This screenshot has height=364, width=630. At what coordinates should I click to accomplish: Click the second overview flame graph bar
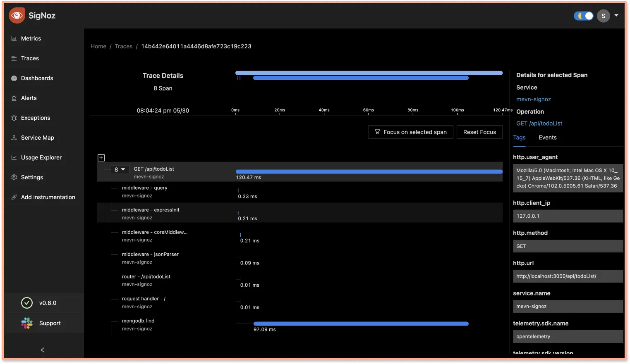point(361,78)
